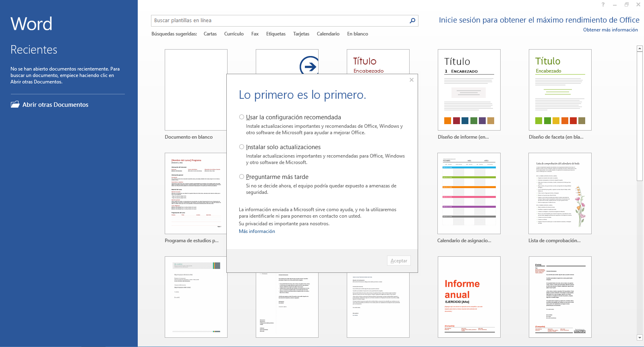The width and height of the screenshot is (644, 347).
Task: Select Instalar solo actualizaciones option
Action: [x=242, y=147]
